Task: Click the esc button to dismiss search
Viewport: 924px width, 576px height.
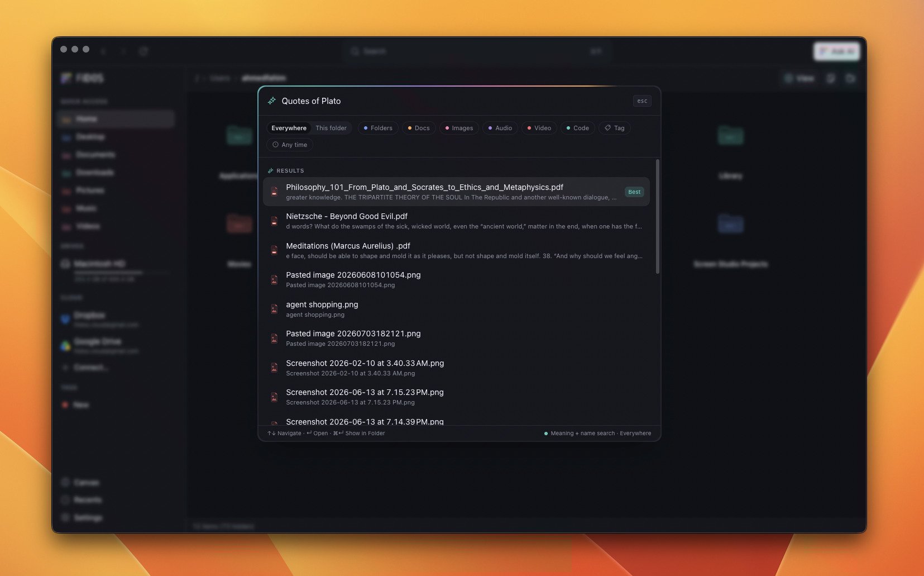Action: click(642, 101)
